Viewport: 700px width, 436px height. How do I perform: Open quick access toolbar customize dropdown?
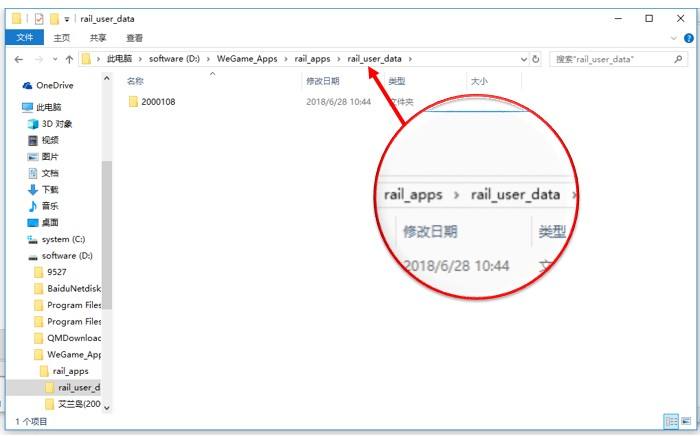point(67,19)
